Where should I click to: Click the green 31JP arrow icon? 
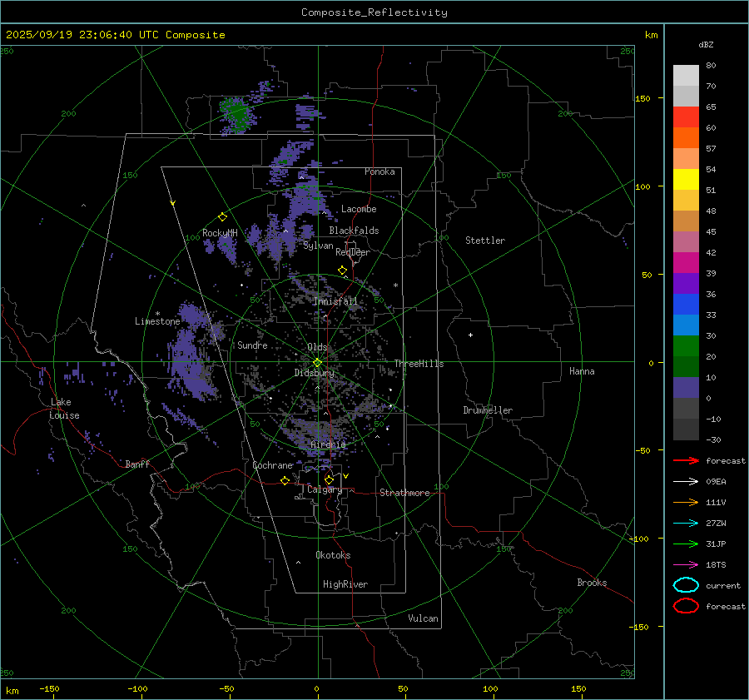click(x=686, y=544)
